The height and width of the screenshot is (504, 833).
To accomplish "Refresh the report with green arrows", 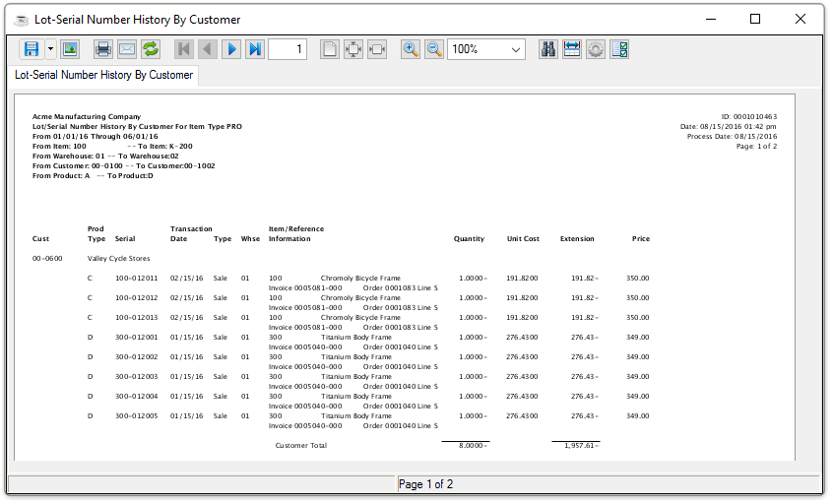I will click(151, 49).
